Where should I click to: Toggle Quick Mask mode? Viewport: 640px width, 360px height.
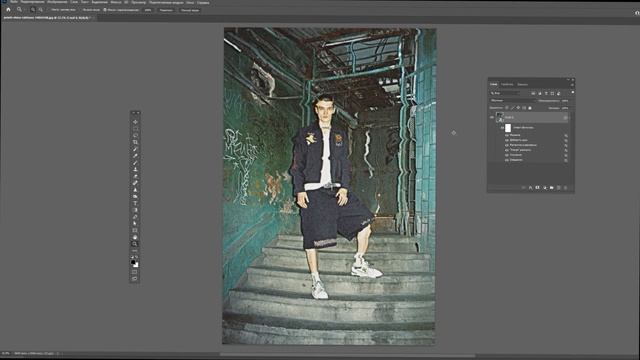tap(135, 271)
